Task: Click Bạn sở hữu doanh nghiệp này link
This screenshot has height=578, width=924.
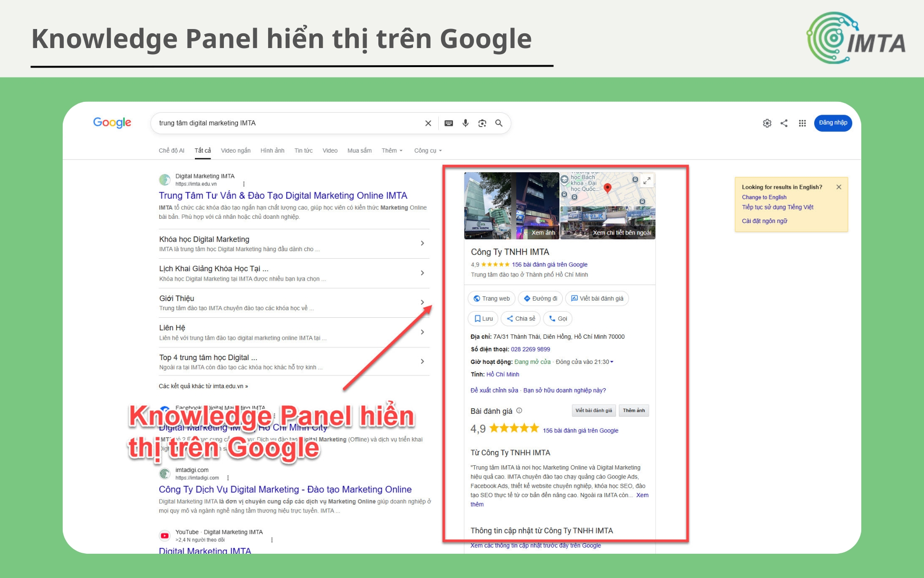Action: coord(565,391)
